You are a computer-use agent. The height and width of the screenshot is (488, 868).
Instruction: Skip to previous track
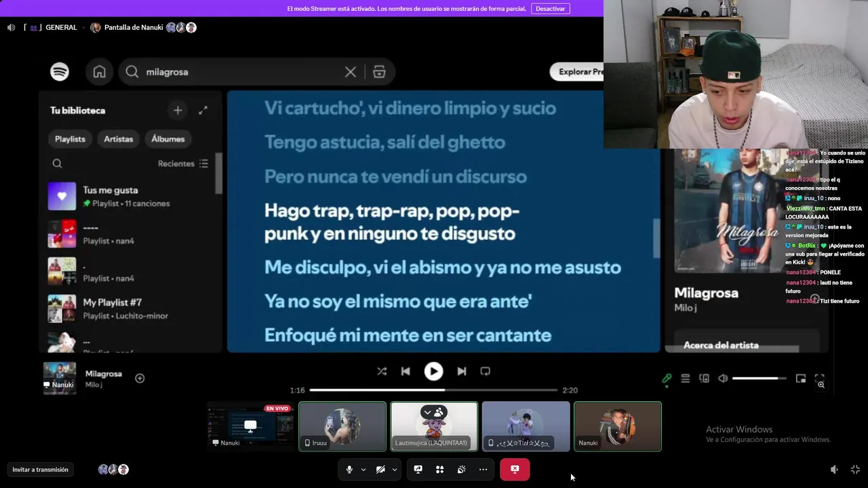pyautogui.click(x=406, y=371)
